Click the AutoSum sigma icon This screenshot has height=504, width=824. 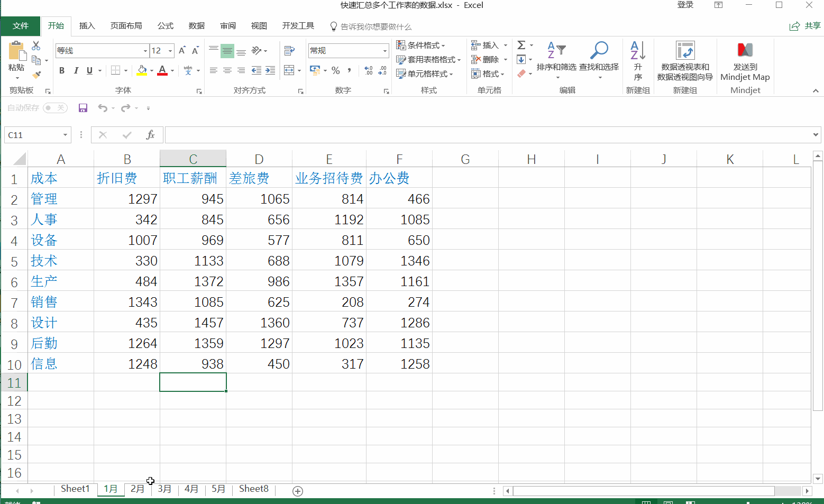coord(521,45)
